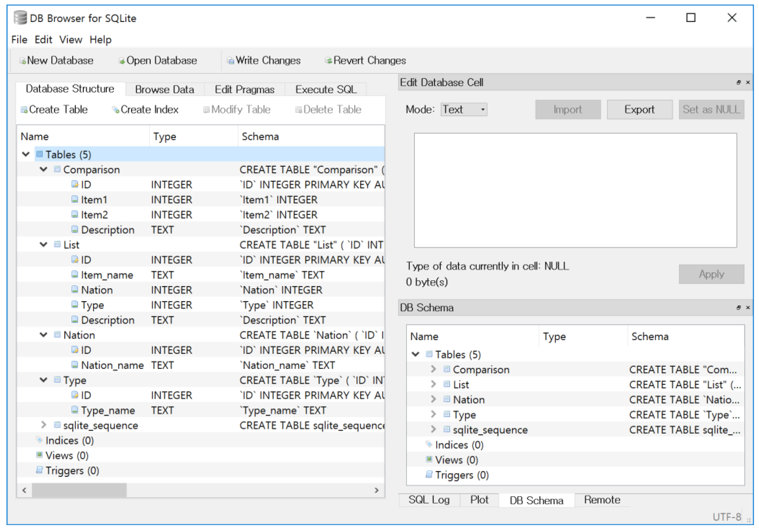This screenshot has height=532, width=759.
Task: Click the Revert Changes toolbar icon
Action: (x=328, y=60)
